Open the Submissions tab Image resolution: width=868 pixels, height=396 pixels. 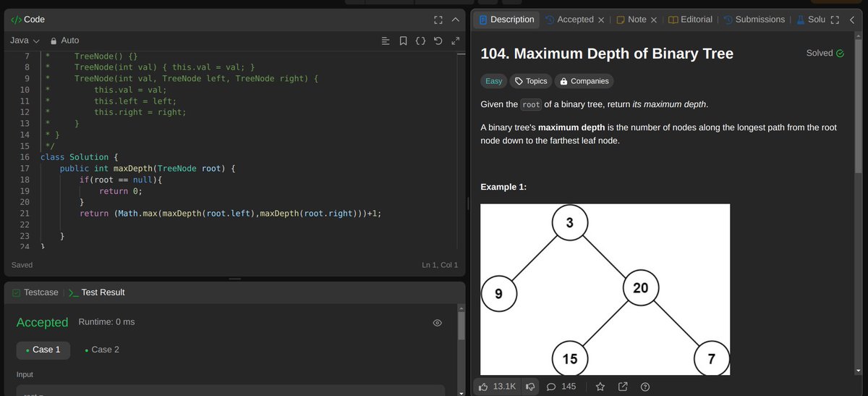coord(754,20)
